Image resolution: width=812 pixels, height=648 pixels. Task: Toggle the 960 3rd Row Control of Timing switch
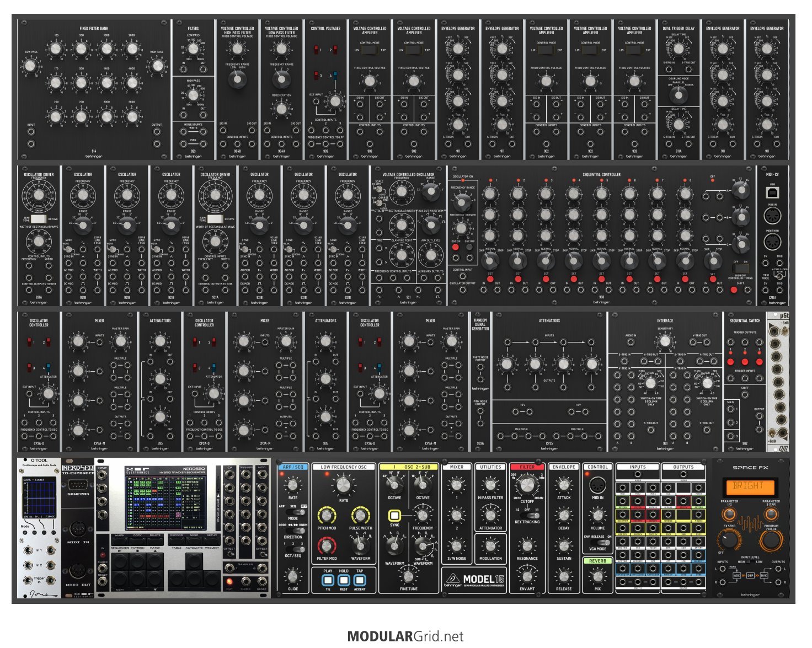(x=740, y=269)
